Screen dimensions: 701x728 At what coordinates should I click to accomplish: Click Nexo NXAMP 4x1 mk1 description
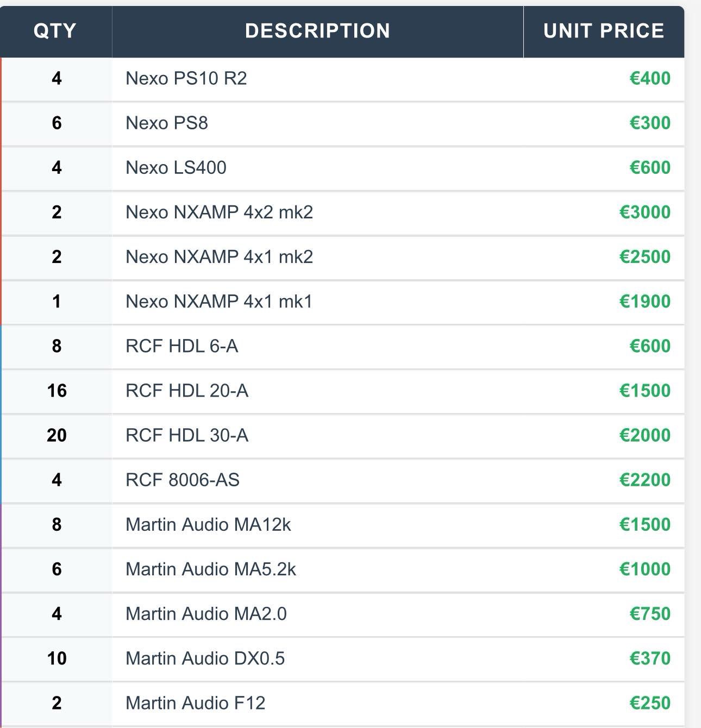point(220,301)
